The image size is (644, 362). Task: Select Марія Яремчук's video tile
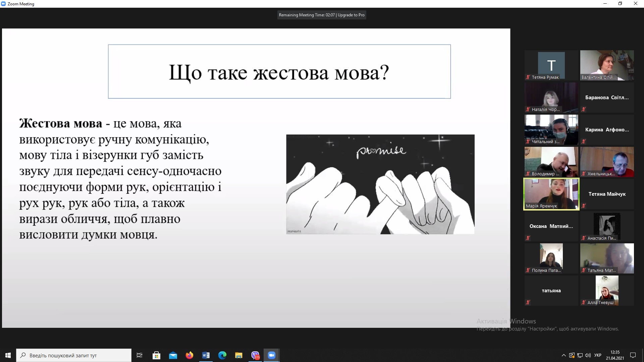551,194
